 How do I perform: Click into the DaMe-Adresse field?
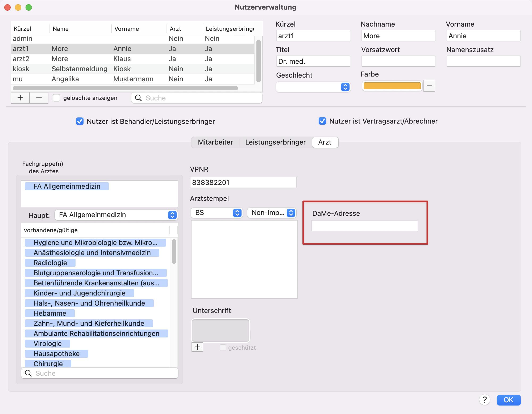pyautogui.click(x=364, y=226)
